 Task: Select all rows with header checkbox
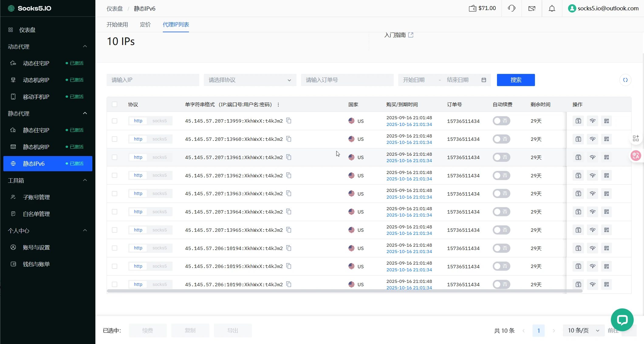[x=115, y=104]
